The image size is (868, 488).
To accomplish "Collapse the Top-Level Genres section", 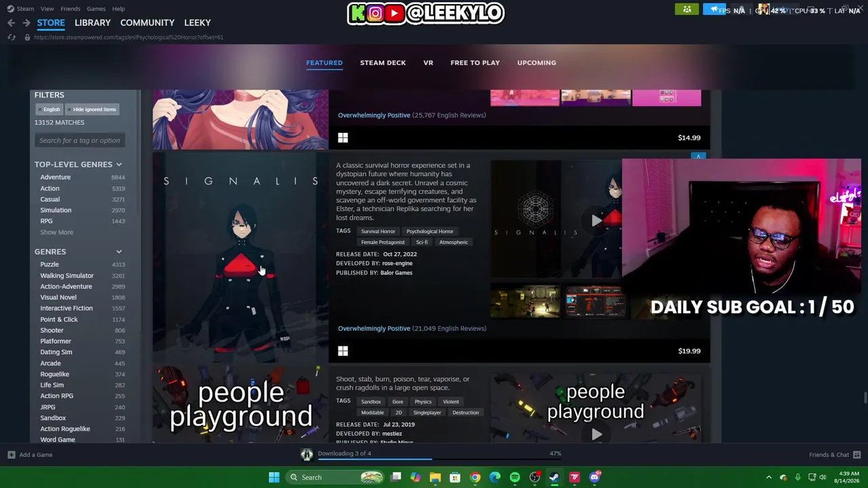I will tap(119, 165).
